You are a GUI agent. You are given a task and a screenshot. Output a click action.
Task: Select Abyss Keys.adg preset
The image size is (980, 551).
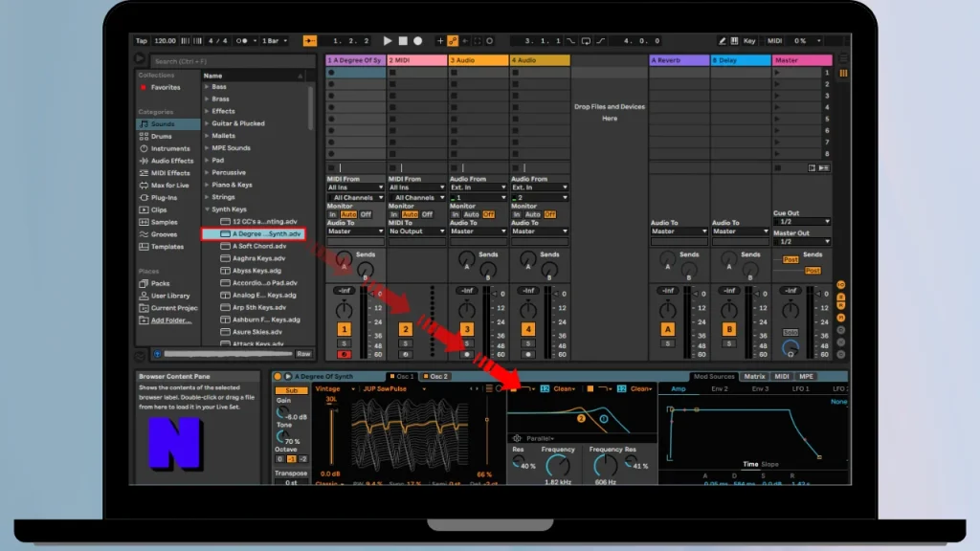(x=256, y=271)
